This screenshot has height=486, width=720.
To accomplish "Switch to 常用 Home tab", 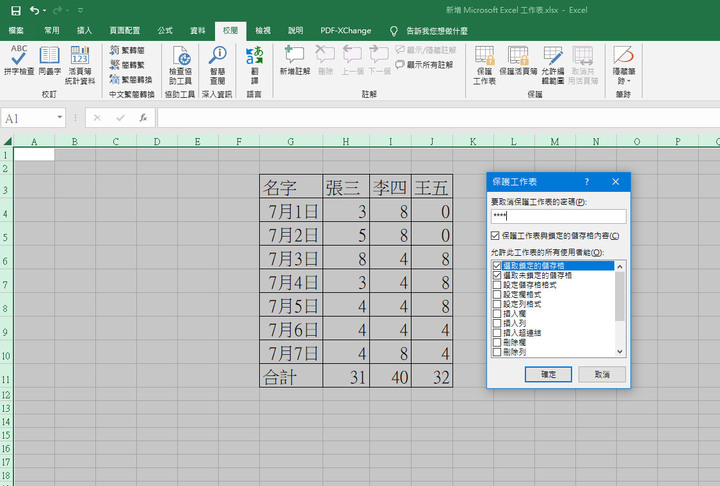I will (52, 30).
